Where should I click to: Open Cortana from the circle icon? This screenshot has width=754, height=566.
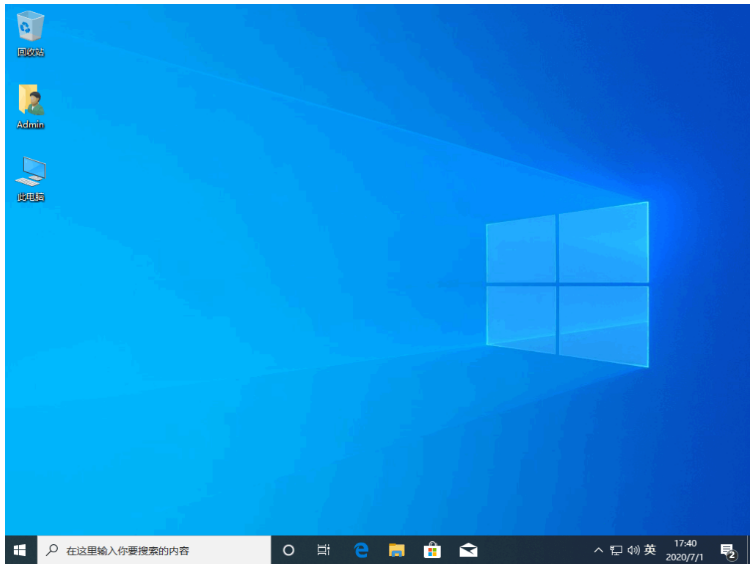289,550
